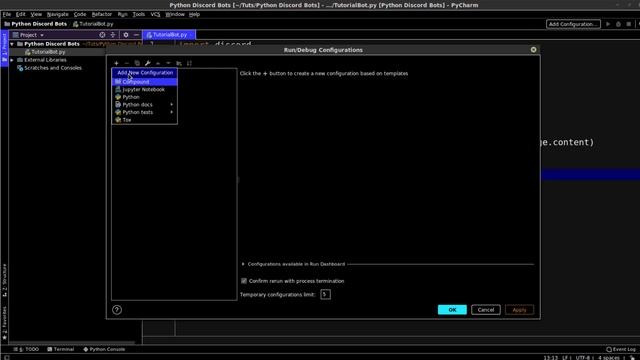This screenshot has width=640, height=360.
Task: Click Cancel button in dialog
Action: point(486,310)
